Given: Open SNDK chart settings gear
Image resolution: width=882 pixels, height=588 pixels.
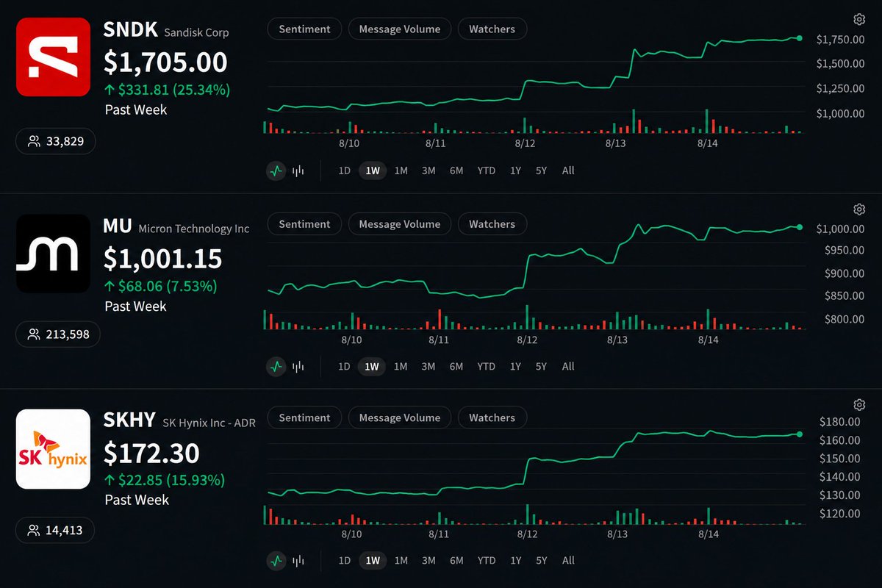Looking at the screenshot, I should point(859,19).
